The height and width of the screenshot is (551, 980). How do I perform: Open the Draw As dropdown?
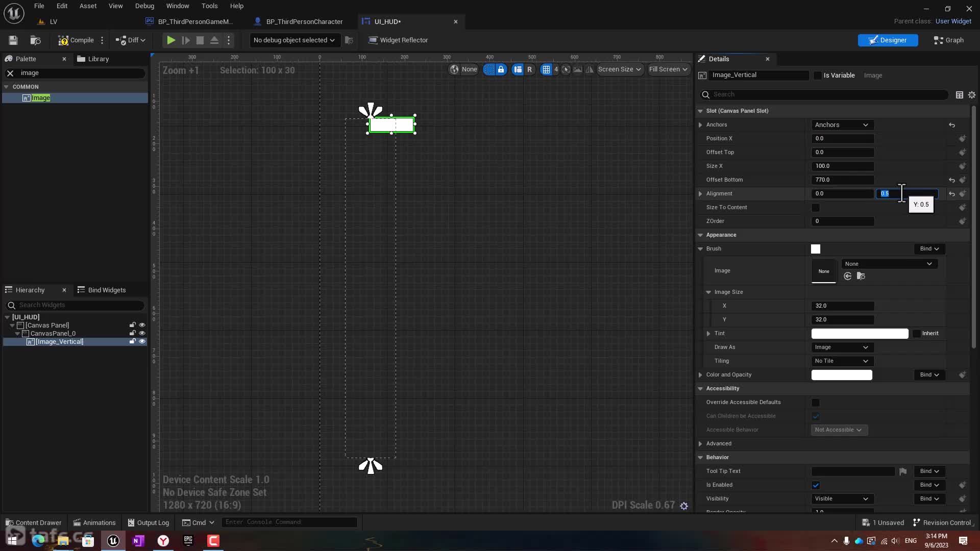click(x=842, y=347)
